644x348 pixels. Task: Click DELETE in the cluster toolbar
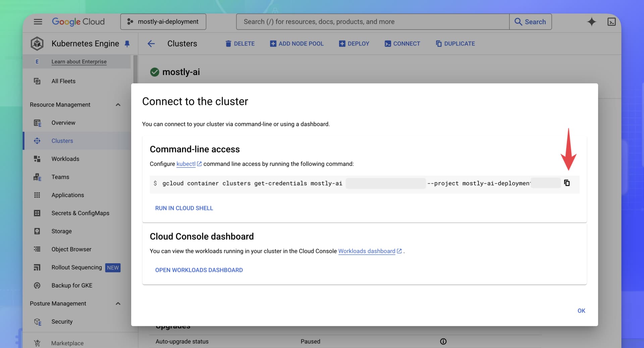240,44
